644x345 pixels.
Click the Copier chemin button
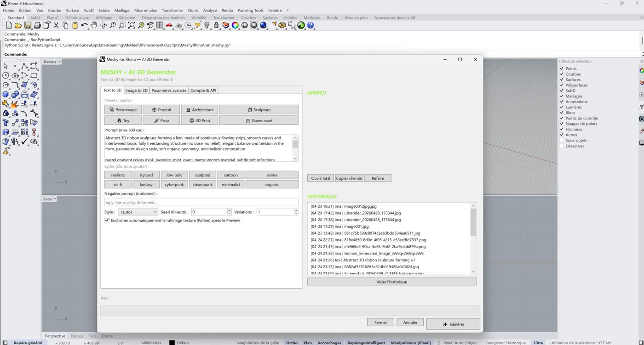point(349,178)
